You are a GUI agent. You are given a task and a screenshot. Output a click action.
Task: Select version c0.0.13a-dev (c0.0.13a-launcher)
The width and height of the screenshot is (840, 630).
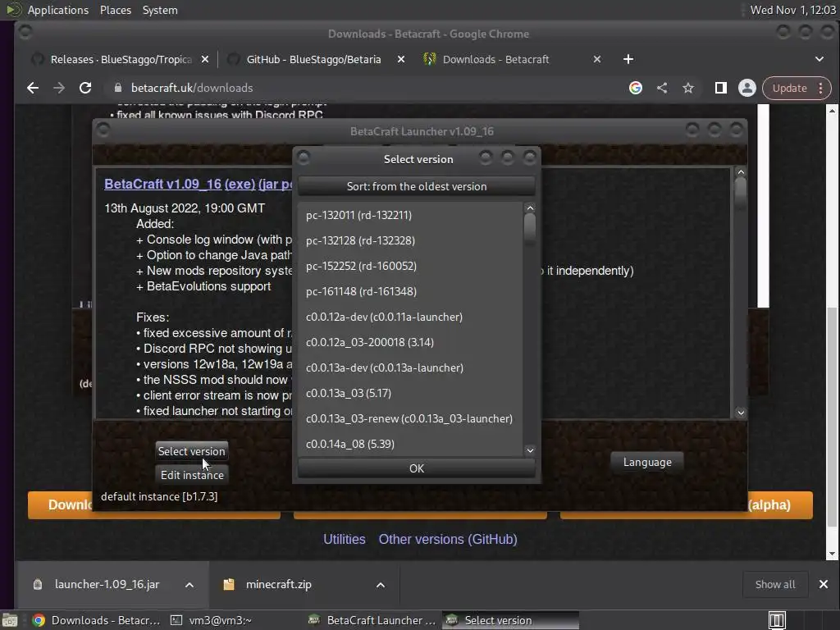(x=409, y=367)
